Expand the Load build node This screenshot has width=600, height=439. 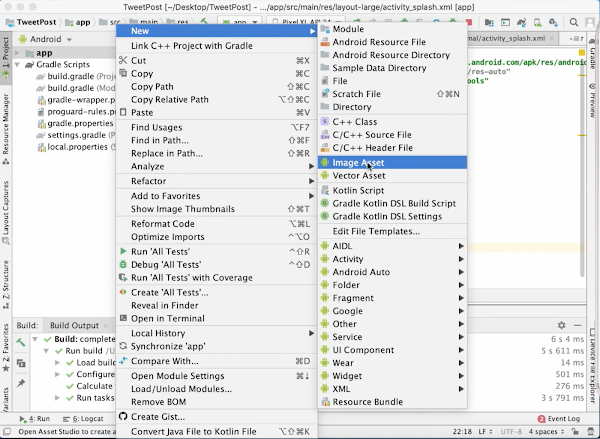[x=57, y=362]
